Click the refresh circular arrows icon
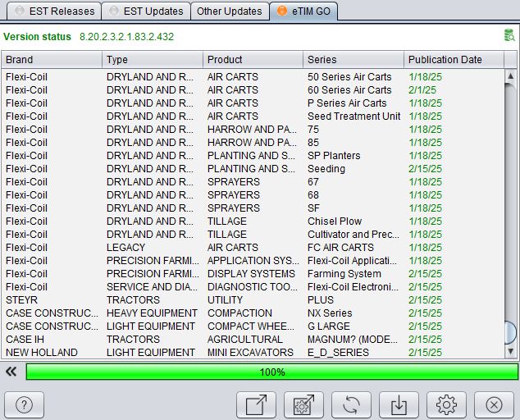The image size is (520, 420). coord(351,404)
